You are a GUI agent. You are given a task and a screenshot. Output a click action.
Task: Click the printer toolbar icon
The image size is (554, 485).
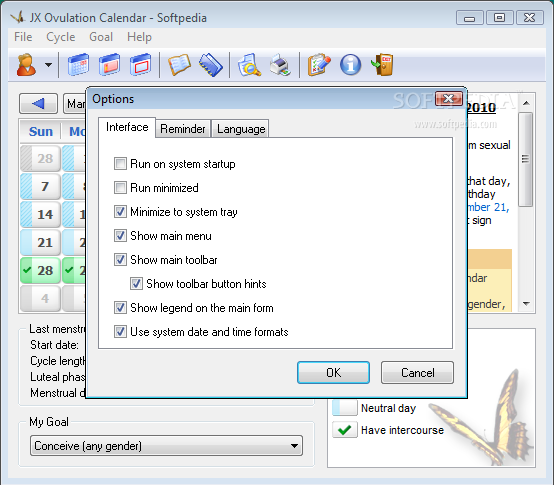coord(281,65)
